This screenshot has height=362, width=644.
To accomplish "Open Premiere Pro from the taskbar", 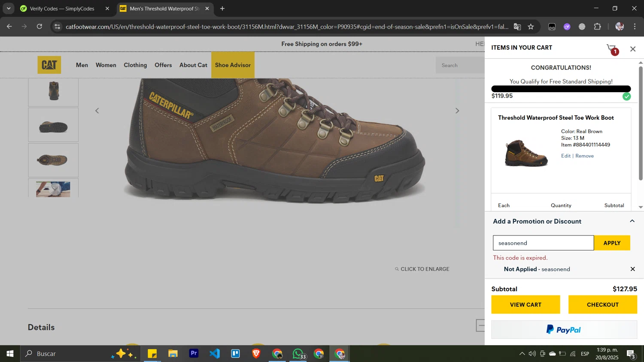I will [x=194, y=354].
